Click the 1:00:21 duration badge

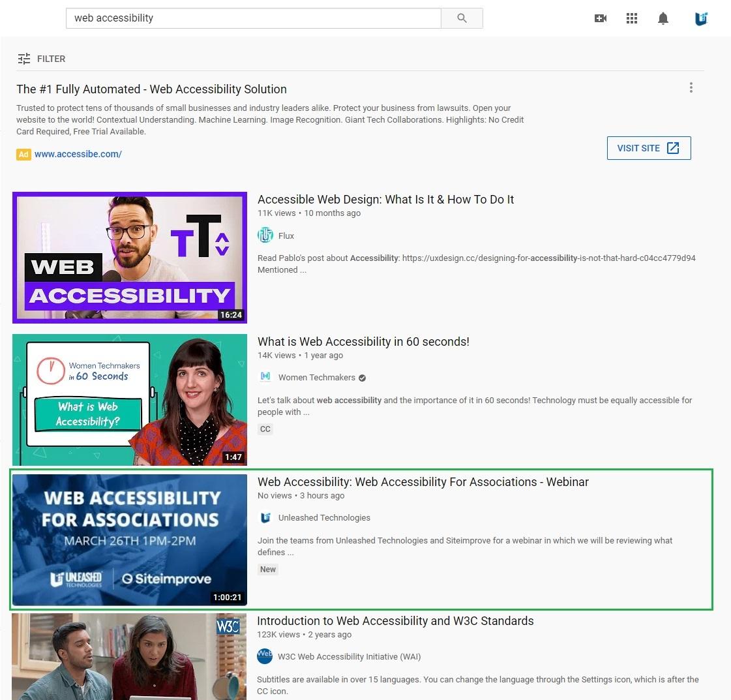[x=228, y=598]
